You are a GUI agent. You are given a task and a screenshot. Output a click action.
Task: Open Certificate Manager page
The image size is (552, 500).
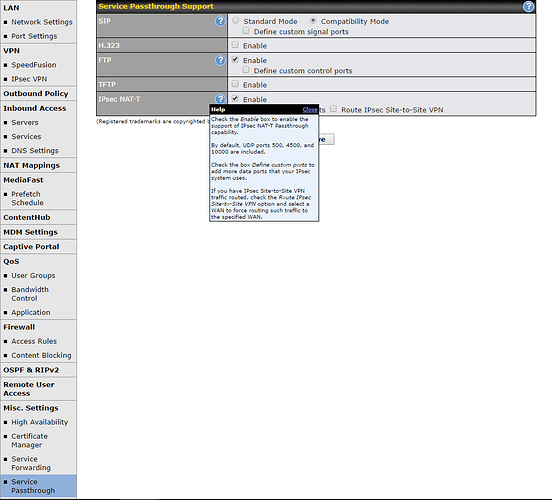point(29,440)
